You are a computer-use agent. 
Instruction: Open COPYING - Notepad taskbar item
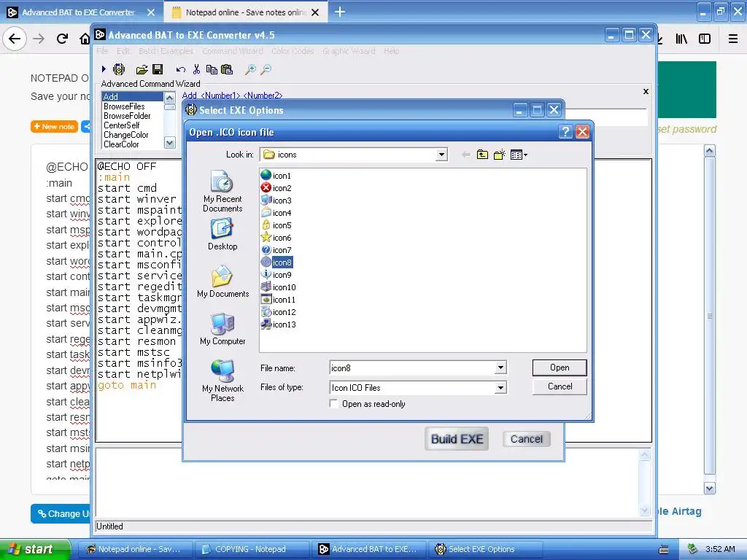pos(251,549)
